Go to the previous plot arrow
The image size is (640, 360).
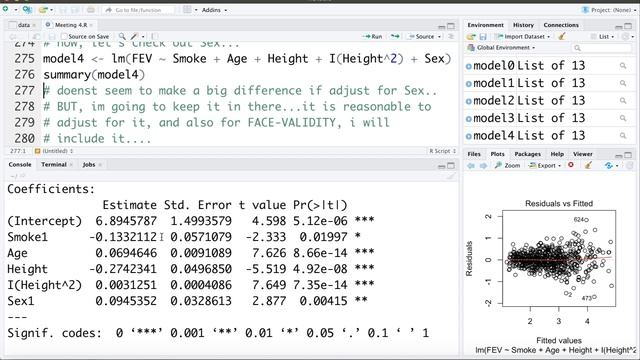471,165
